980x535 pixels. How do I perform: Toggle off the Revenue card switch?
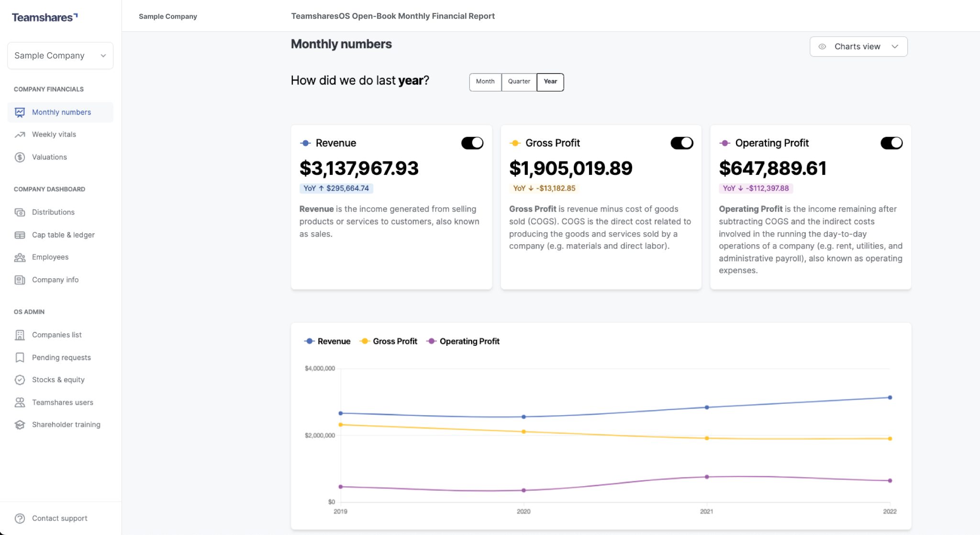click(x=472, y=143)
